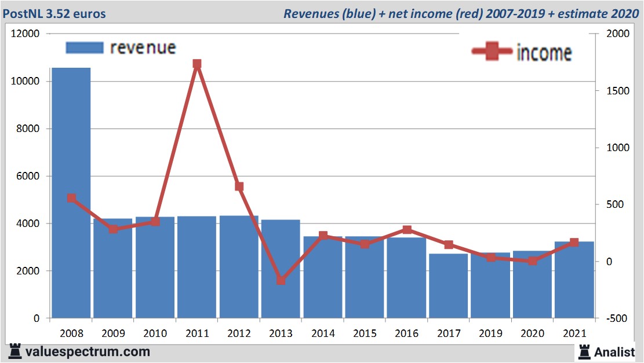
Task: Select the income peak marker at 2011
Action: pos(197,64)
